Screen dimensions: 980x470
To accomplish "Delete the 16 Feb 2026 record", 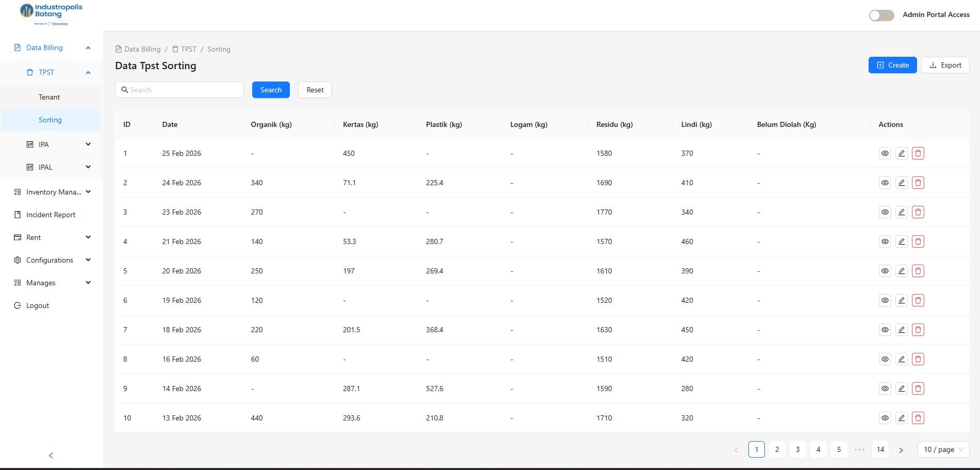I will [918, 359].
